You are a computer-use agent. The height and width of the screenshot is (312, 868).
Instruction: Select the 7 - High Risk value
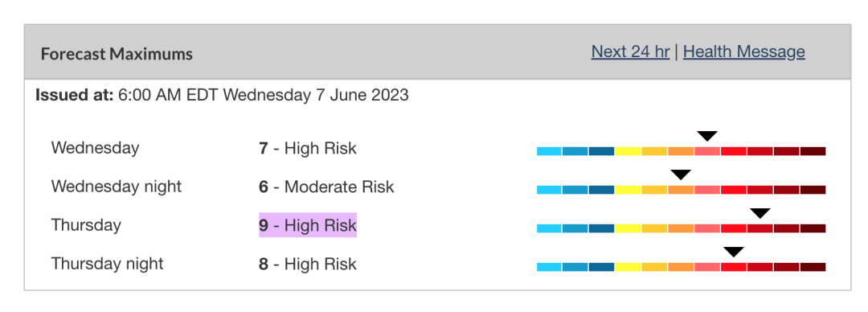coord(308,149)
